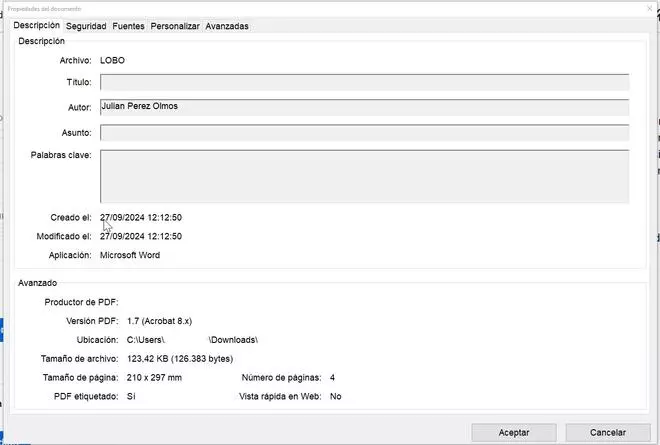
Task: Focus the Asunto input field
Action: 364,132
